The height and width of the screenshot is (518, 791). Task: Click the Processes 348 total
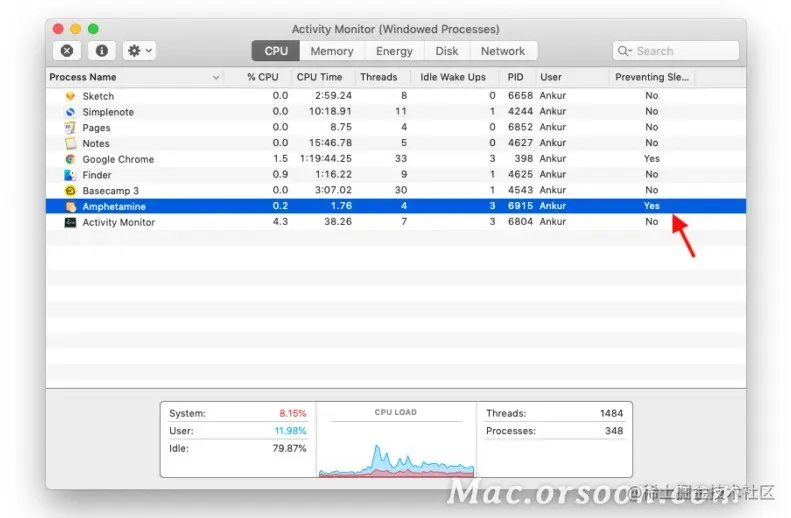click(x=614, y=431)
